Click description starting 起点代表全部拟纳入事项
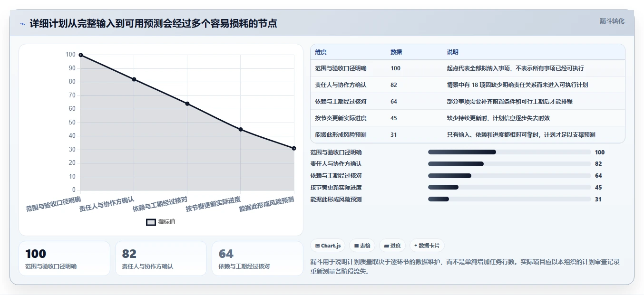Viewport: 644px width, 295px height. coord(515,68)
